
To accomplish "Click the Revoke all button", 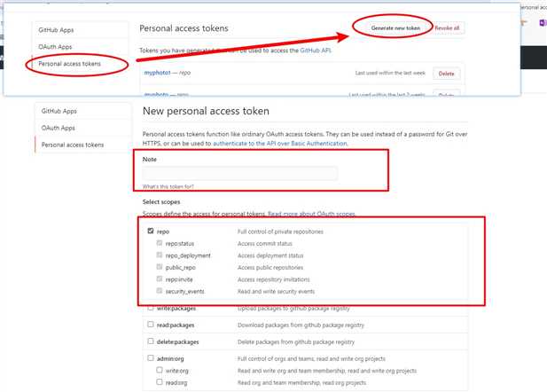I will [447, 27].
